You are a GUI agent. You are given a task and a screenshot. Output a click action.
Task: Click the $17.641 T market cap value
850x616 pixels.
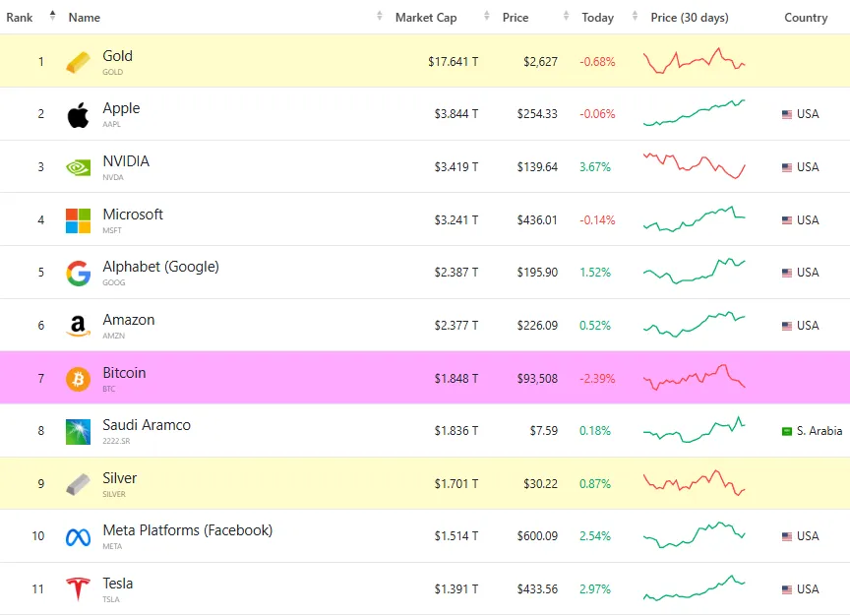tap(454, 62)
